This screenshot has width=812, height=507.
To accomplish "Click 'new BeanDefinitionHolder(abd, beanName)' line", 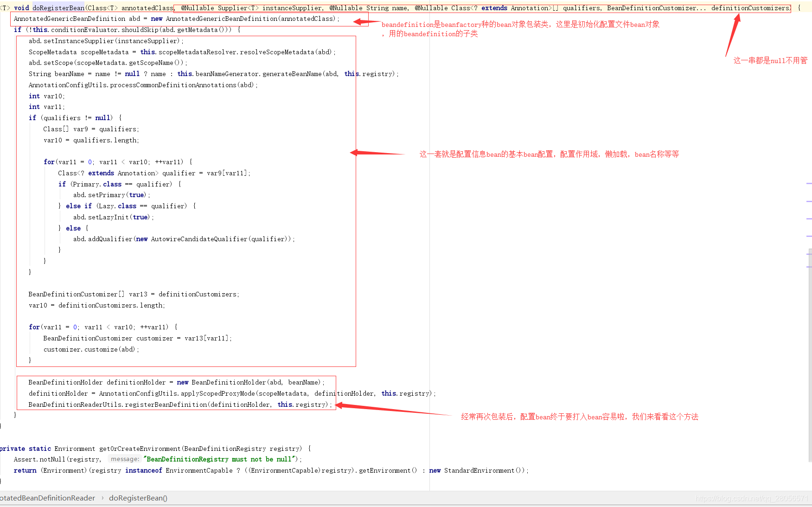I will (177, 382).
